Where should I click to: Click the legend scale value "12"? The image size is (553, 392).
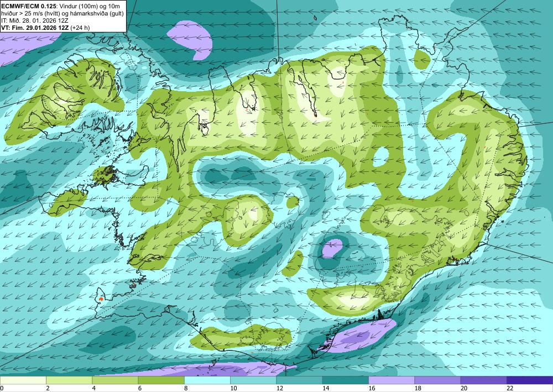click(280, 388)
